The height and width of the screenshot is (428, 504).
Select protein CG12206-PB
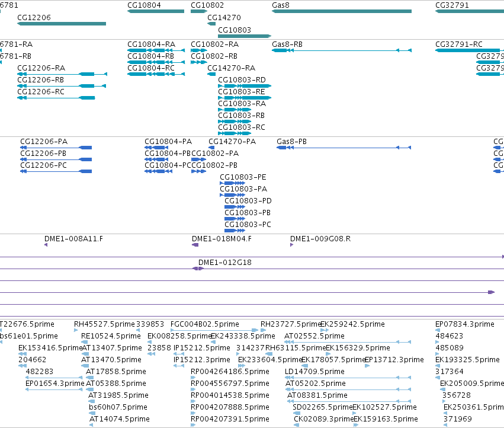click(56, 159)
